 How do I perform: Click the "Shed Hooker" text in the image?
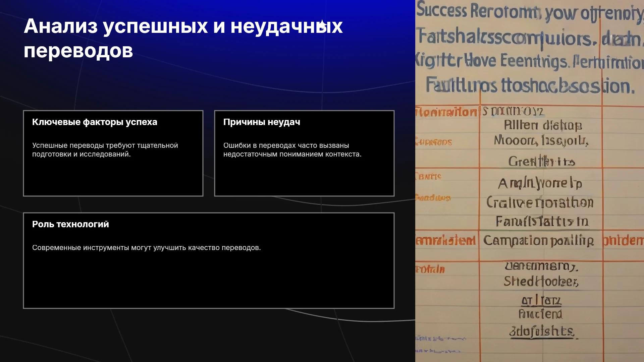point(541,281)
